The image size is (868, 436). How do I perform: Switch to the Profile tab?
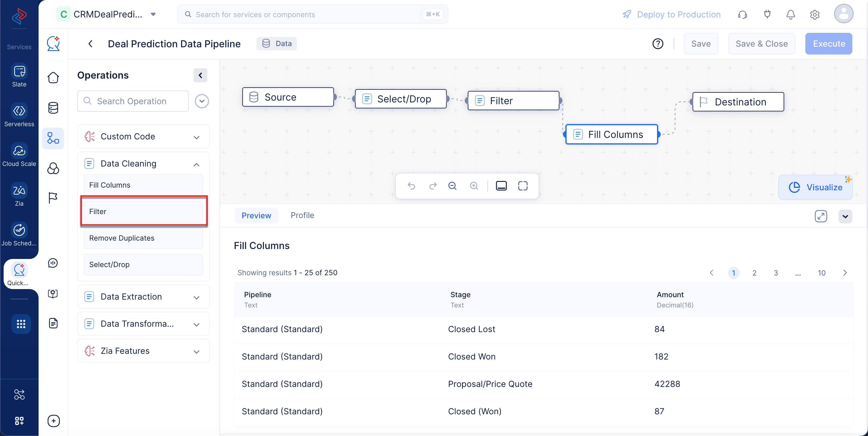(x=302, y=216)
